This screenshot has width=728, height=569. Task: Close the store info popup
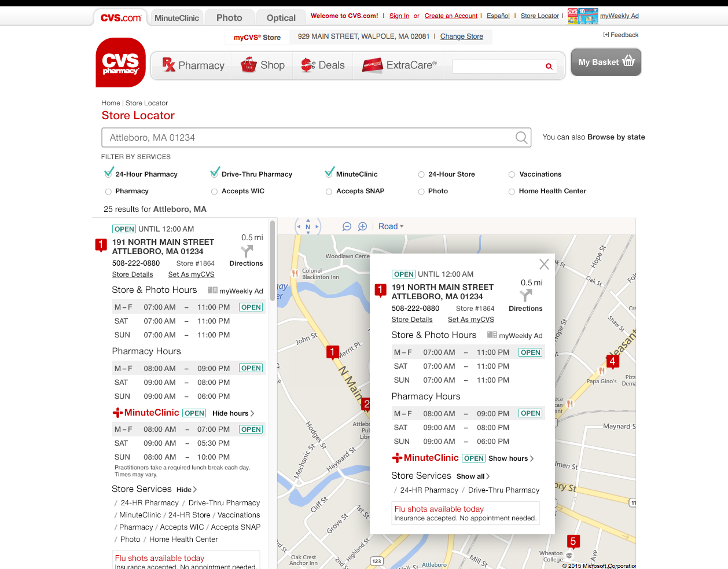pos(544,265)
